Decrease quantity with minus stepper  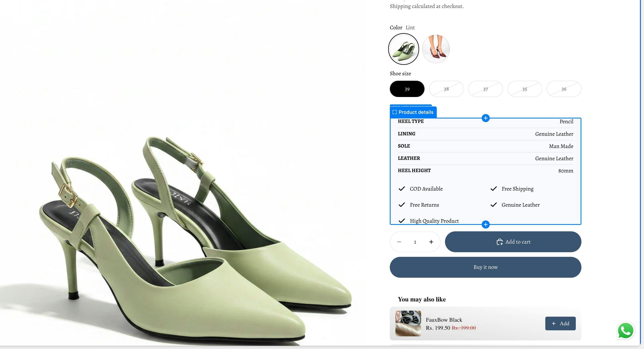coord(399,242)
